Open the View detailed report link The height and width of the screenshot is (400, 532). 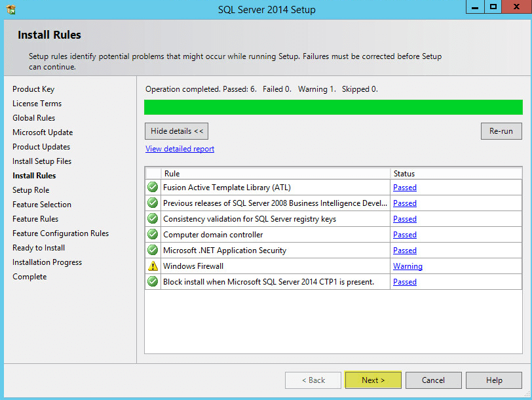(x=180, y=148)
